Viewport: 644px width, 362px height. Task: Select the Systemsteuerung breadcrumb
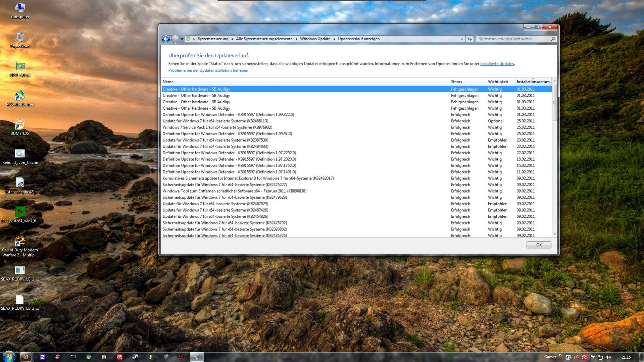(x=213, y=39)
